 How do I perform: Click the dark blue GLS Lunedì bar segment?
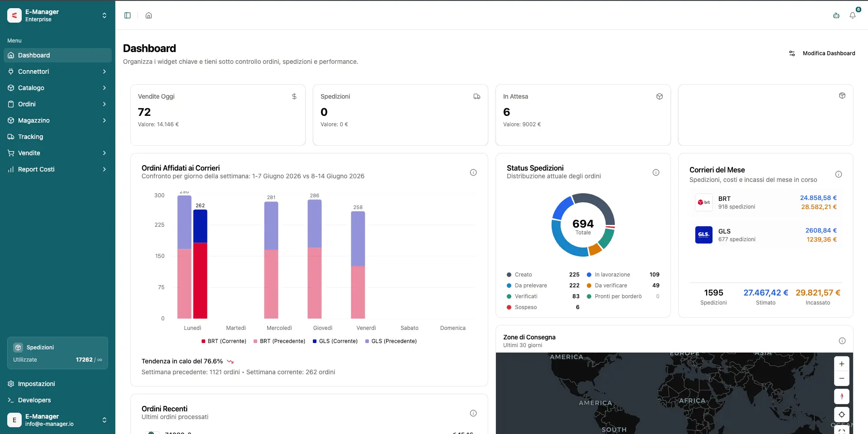point(200,226)
